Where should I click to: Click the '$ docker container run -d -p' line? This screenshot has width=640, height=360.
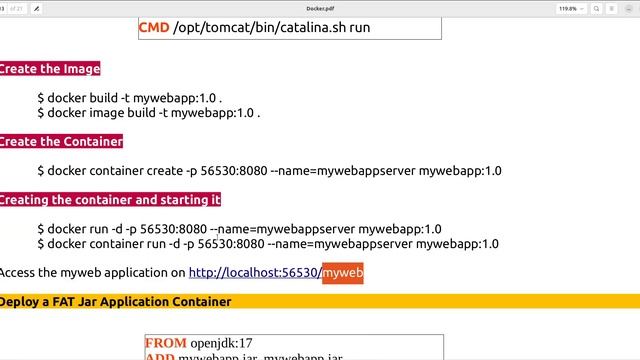(x=268, y=244)
